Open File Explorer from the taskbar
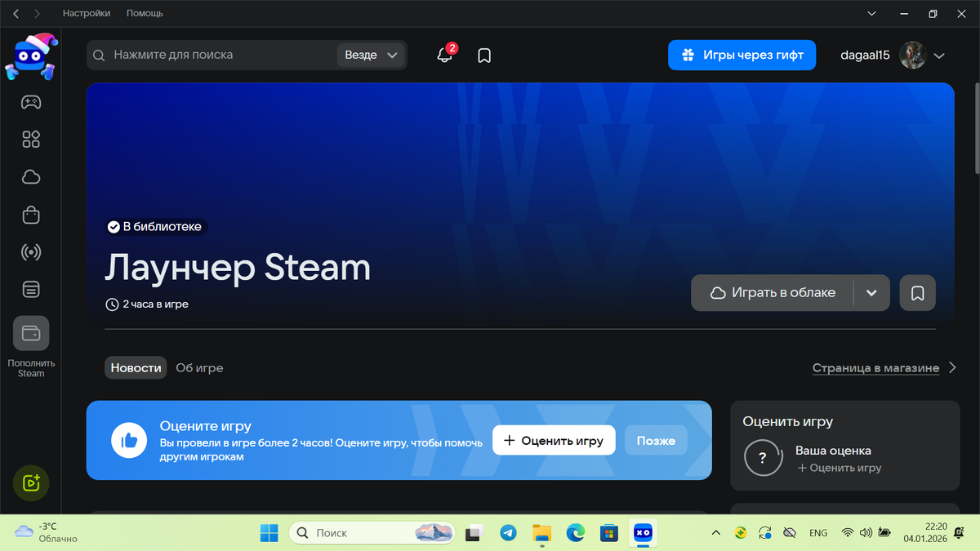The height and width of the screenshot is (551, 980). tap(541, 533)
